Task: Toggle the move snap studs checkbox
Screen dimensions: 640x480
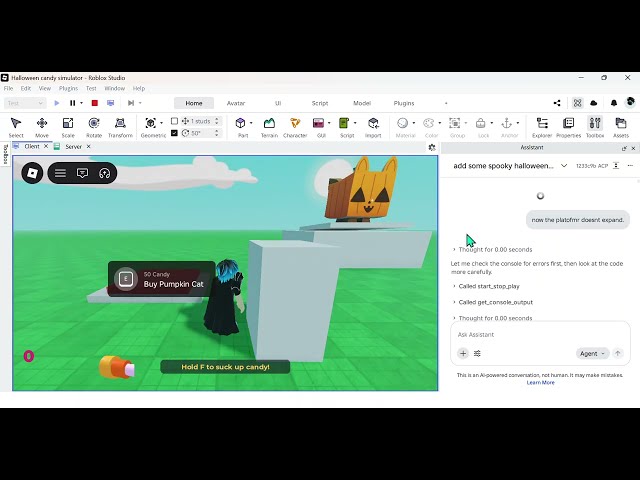Action: [x=174, y=121]
